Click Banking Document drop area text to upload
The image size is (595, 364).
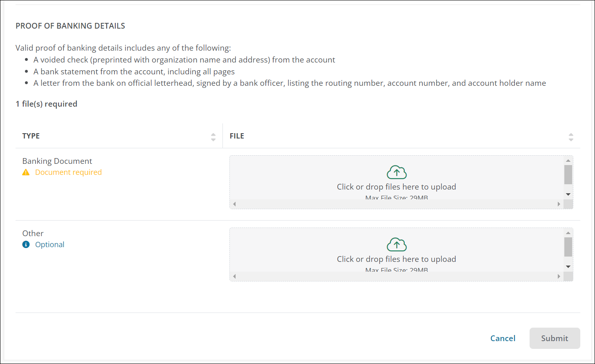coord(396,187)
